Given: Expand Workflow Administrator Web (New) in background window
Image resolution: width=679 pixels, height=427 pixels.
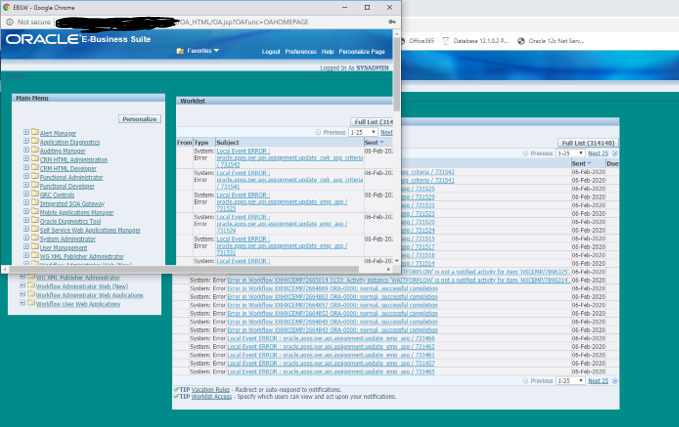Looking at the screenshot, I should click(22, 285).
